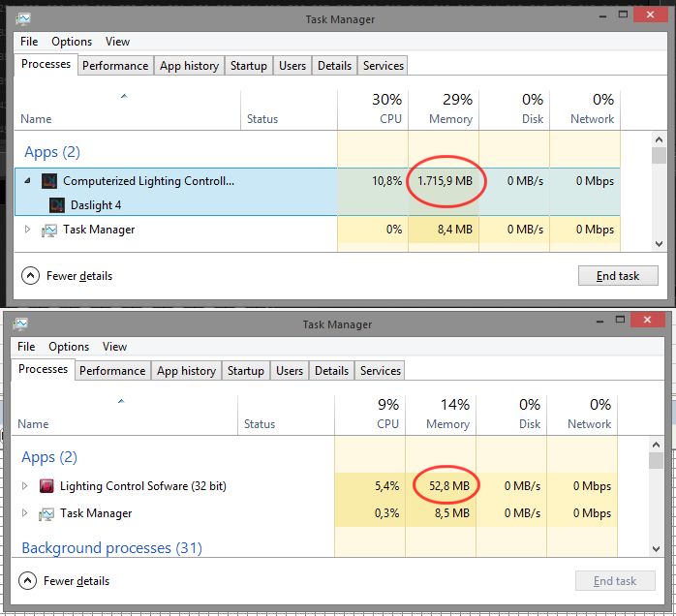The width and height of the screenshot is (676, 616).
Task: Open the Options menu in bottom Task Manager
Action: coord(69,347)
